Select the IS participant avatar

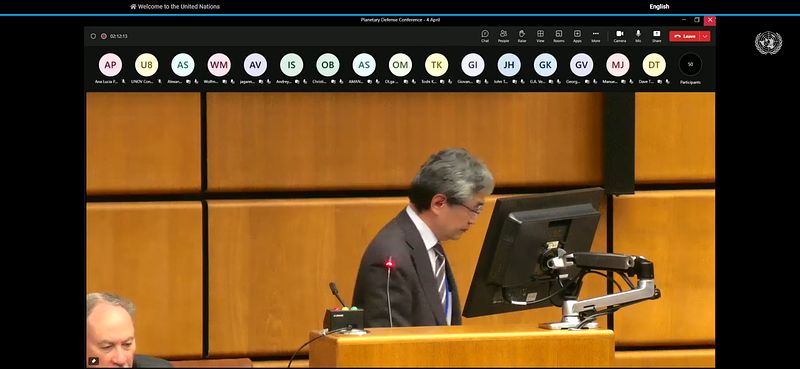tap(291, 65)
